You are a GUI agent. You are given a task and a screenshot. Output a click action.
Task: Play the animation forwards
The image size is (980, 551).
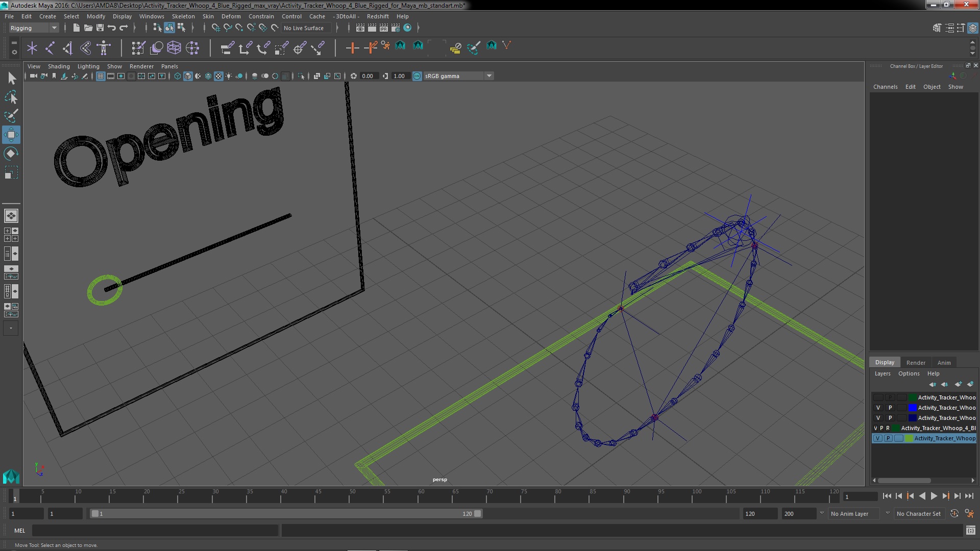(x=934, y=496)
